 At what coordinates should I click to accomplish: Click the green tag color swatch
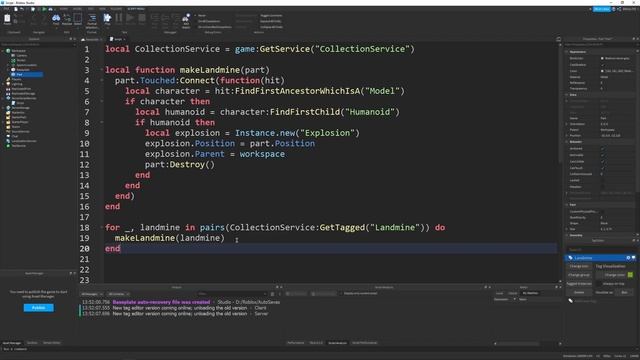[x=630, y=275]
